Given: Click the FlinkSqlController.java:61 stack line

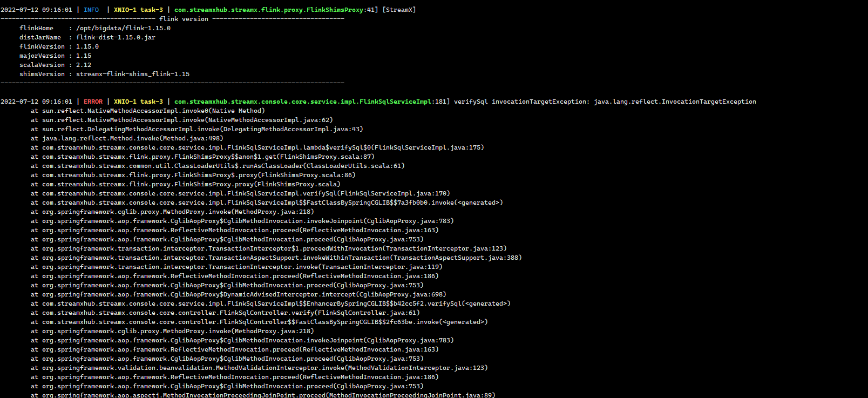Looking at the screenshot, I should click(225, 313).
